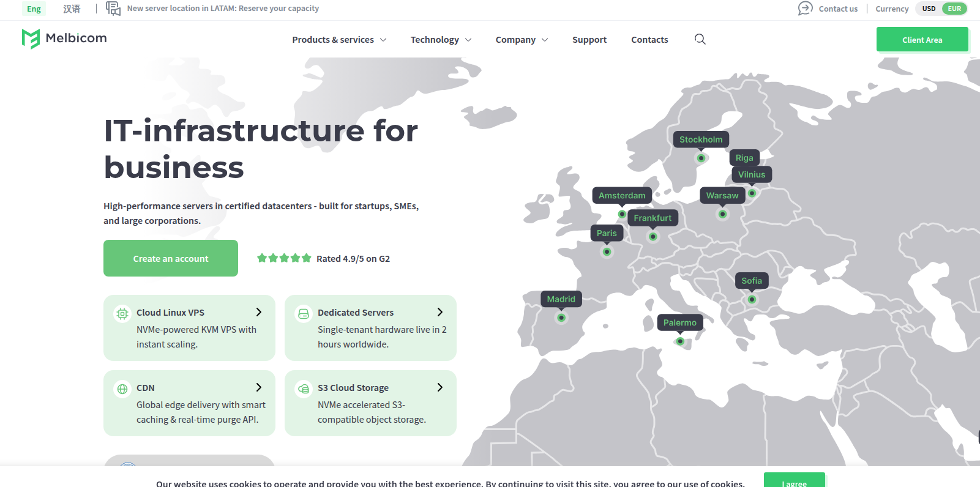
Task: Click the news announcement icon in top bar
Action: point(113,9)
